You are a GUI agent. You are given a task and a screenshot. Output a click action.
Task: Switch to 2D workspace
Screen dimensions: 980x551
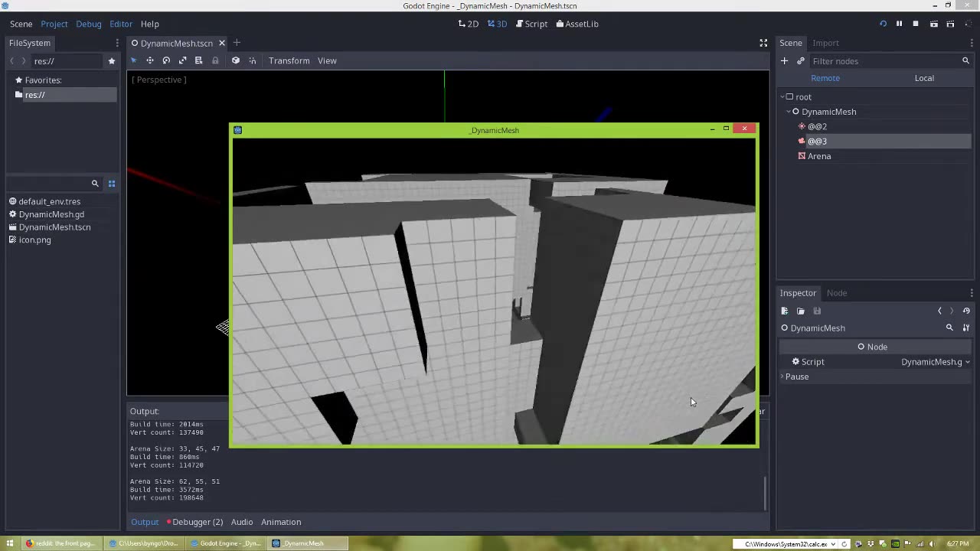[469, 24]
